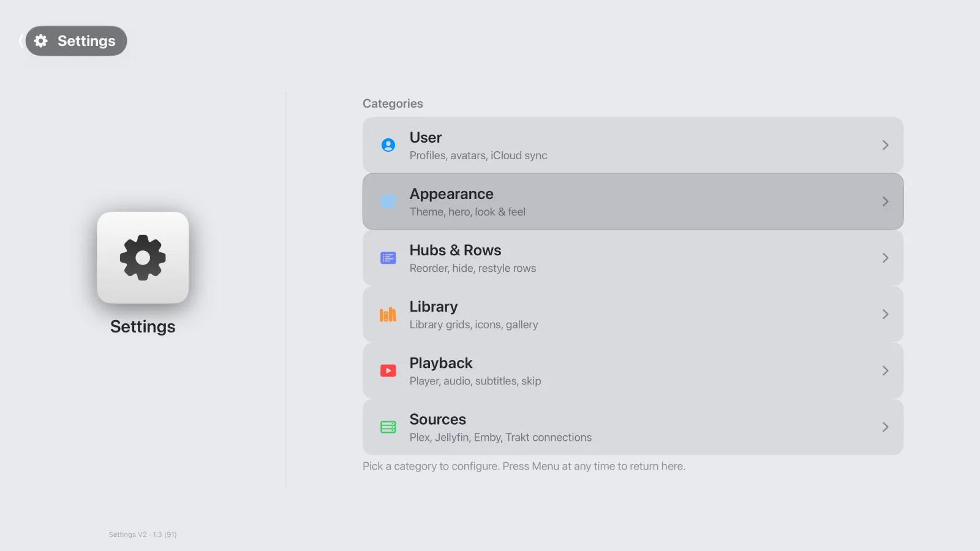The width and height of the screenshot is (980, 551).
Task: Open the User category chevron
Action: pos(885,145)
